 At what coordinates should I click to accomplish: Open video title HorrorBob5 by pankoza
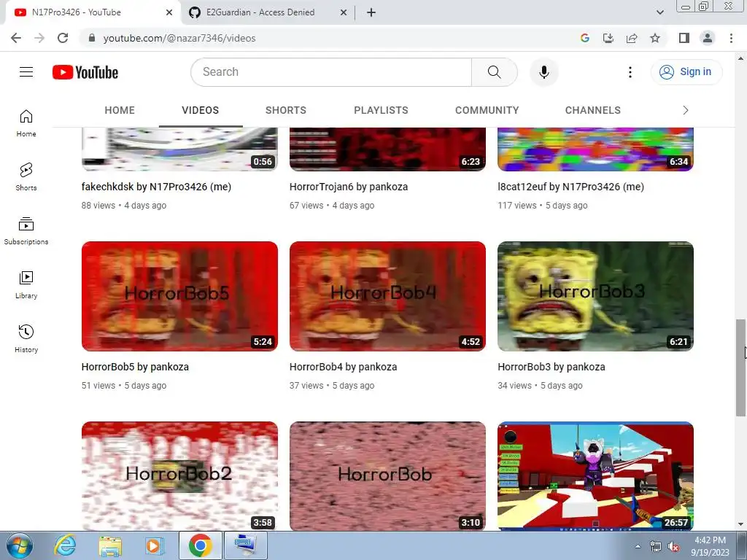135,367
